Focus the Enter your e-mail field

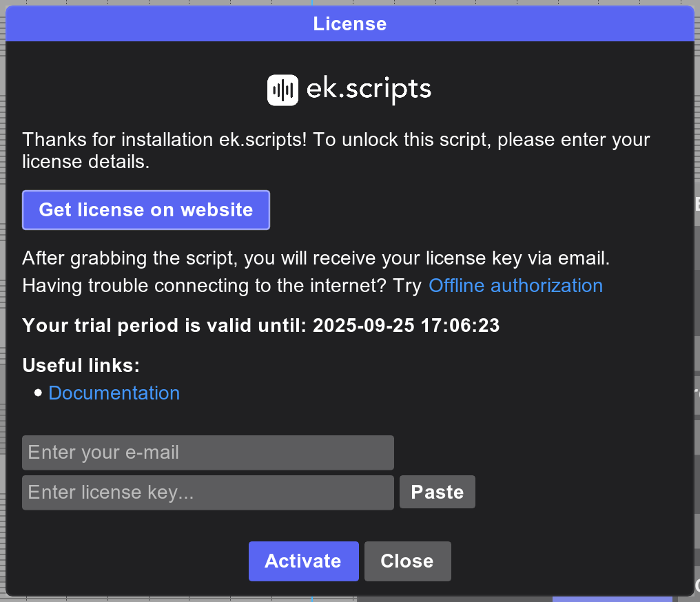tap(208, 453)
